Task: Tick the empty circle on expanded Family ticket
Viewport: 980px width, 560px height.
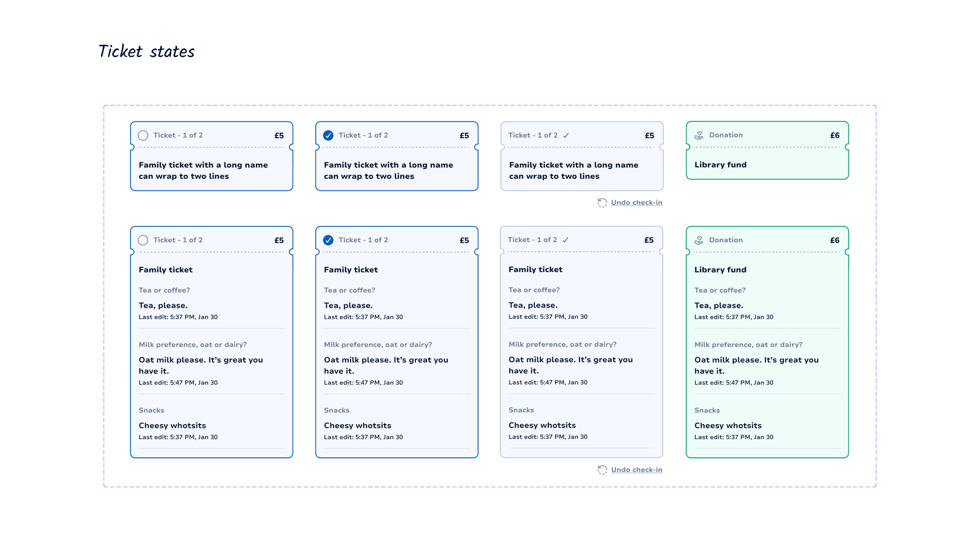Action: point(143,240)
